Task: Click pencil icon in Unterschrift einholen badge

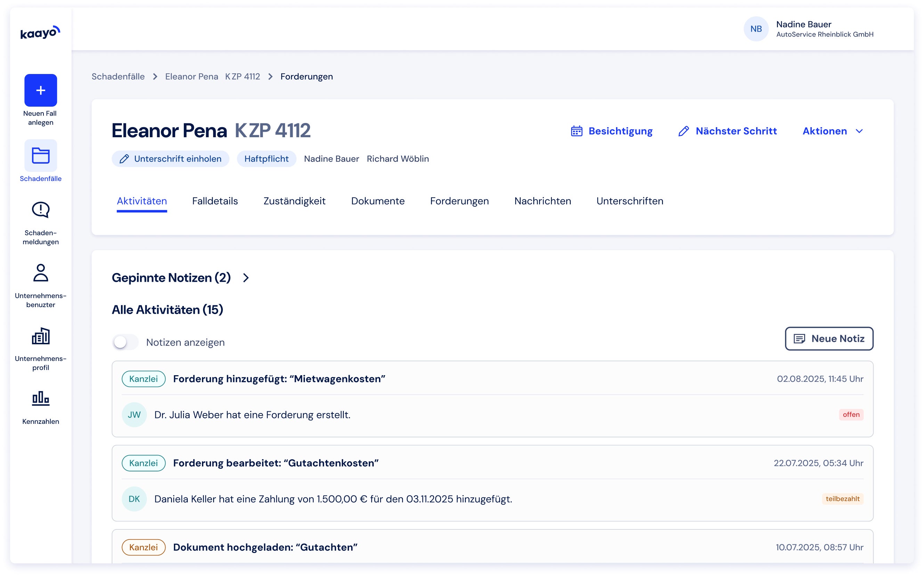Action: coord(124,159)
